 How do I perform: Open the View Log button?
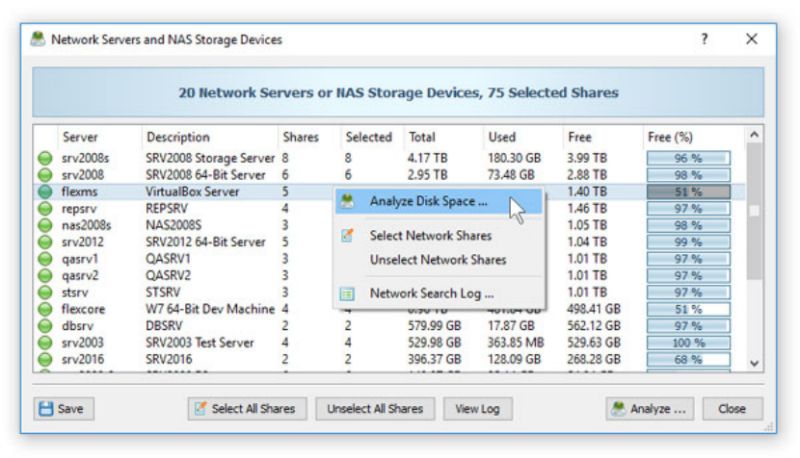[477, 408]
